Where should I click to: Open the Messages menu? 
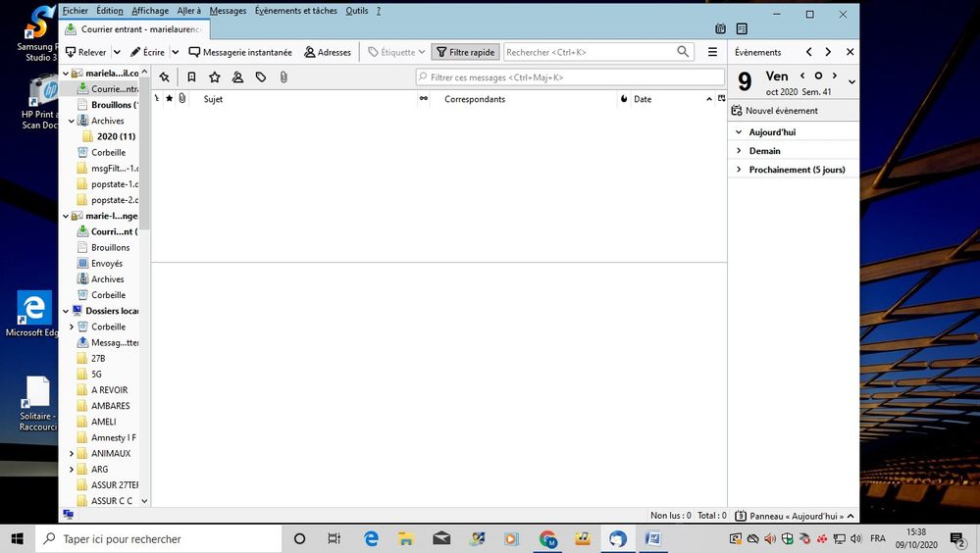click(x=228, y=11)
